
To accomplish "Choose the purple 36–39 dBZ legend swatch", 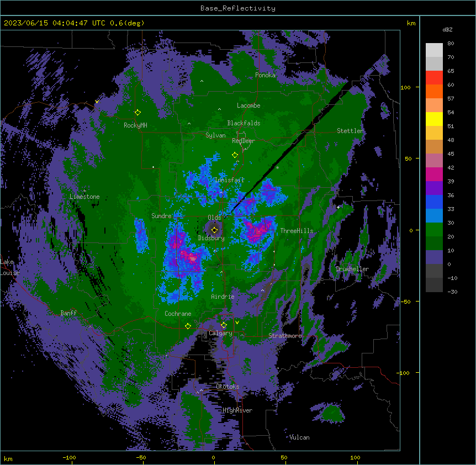I will (x=434, y=188).
